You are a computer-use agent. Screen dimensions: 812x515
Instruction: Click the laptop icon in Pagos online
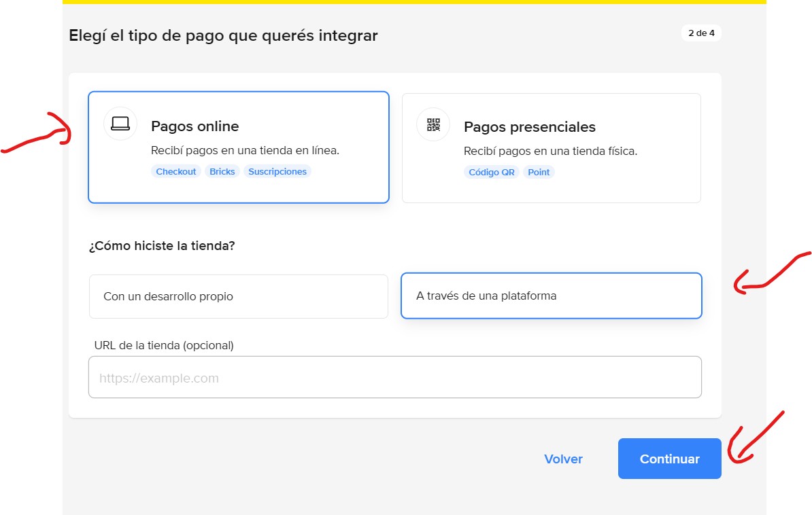tap(120, 124)
